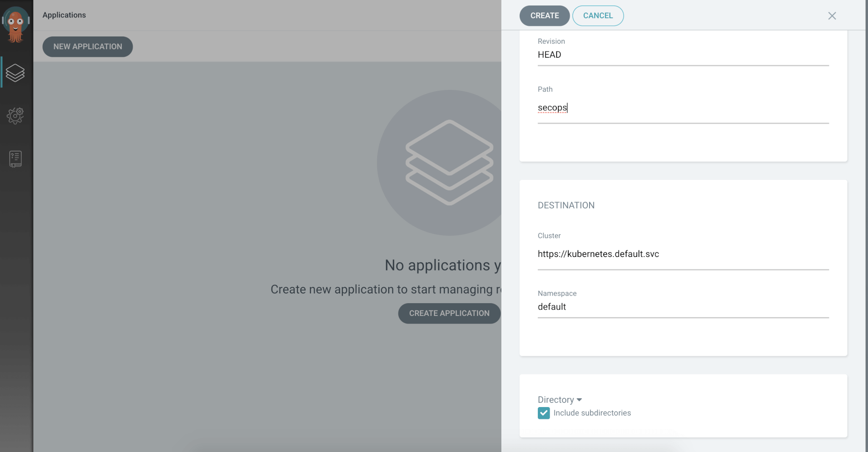This screenshot has height=452, width=868.
Task: Click the Cluster field with kubernetes URL
Action: (x=683, y=254)
